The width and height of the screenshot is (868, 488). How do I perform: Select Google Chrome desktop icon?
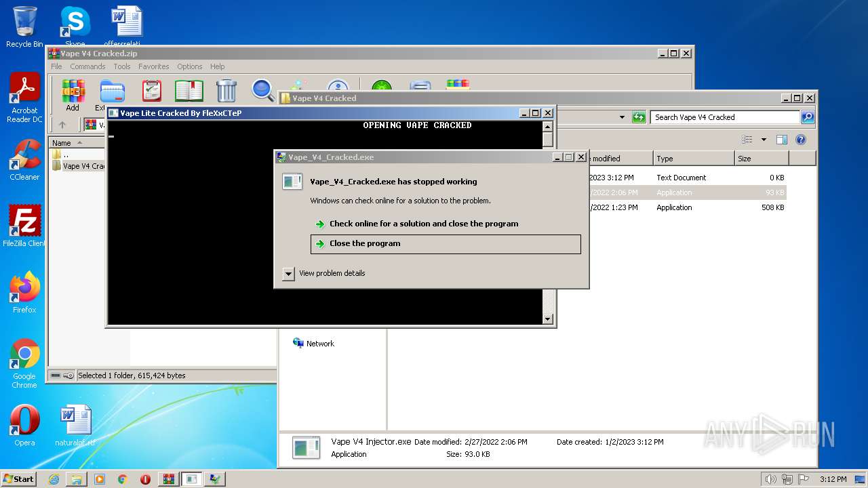point(24,364)
